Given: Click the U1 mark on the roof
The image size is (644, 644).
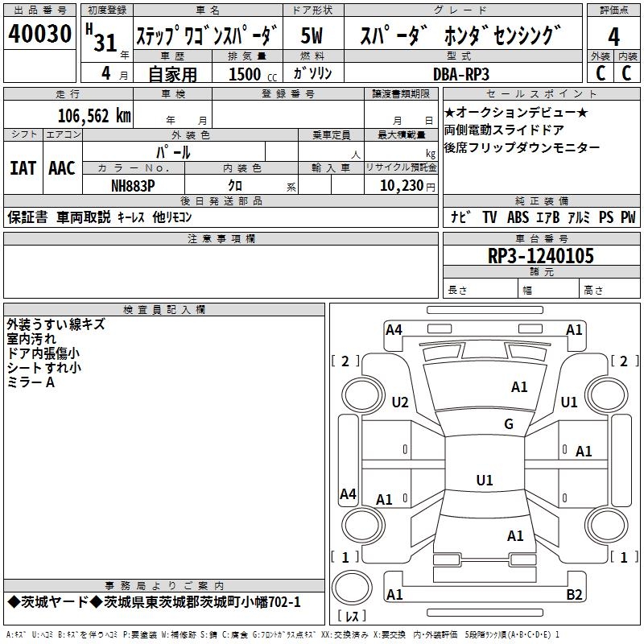Looking at the screenshot, I should [485, 480].
